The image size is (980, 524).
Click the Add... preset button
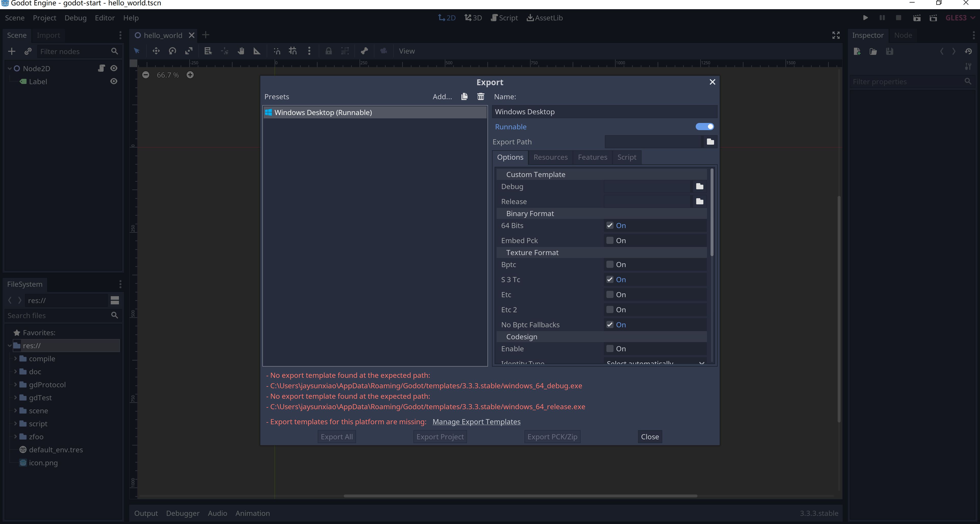pos(442,97)
